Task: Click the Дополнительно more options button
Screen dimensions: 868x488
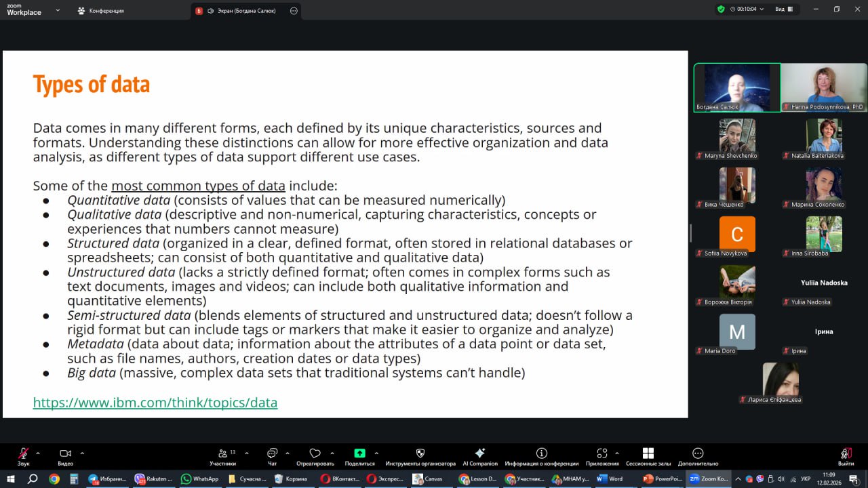Action: [x=697, y=454]
